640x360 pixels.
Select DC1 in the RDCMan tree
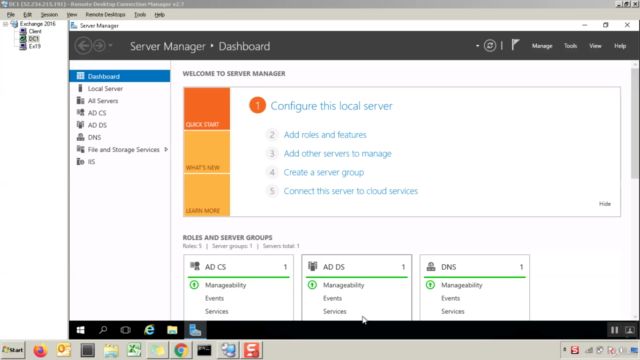[x=33, y=39]
